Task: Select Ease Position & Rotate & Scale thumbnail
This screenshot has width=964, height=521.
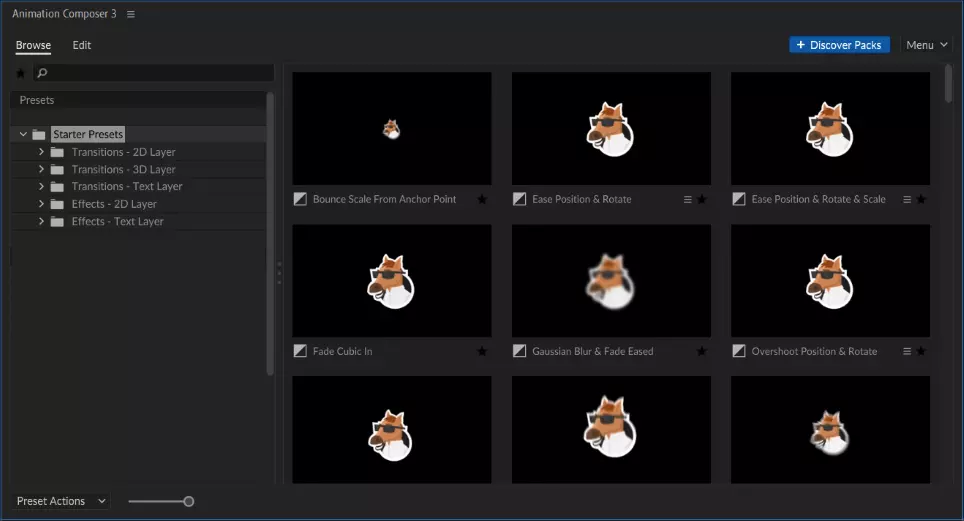Action: pyautogui.click(x=831, y=129)
